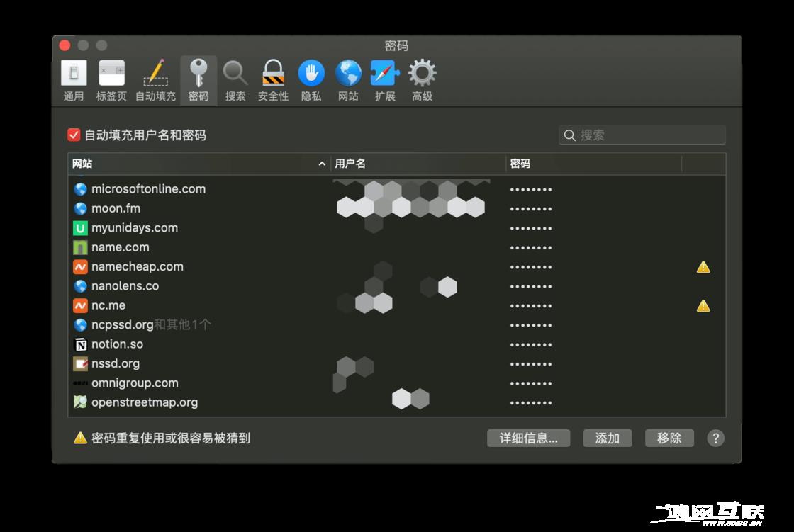This screenshot has height=532, width=794.
Task: Click the notion.so N icon
Action: (x=81, y=344)
